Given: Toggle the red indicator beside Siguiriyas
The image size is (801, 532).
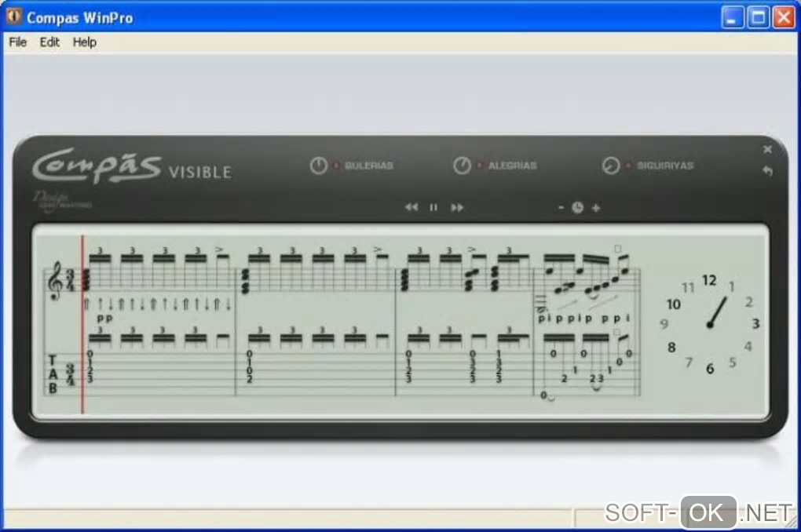Looking at the screenshot, I should [x=627, y=166].
